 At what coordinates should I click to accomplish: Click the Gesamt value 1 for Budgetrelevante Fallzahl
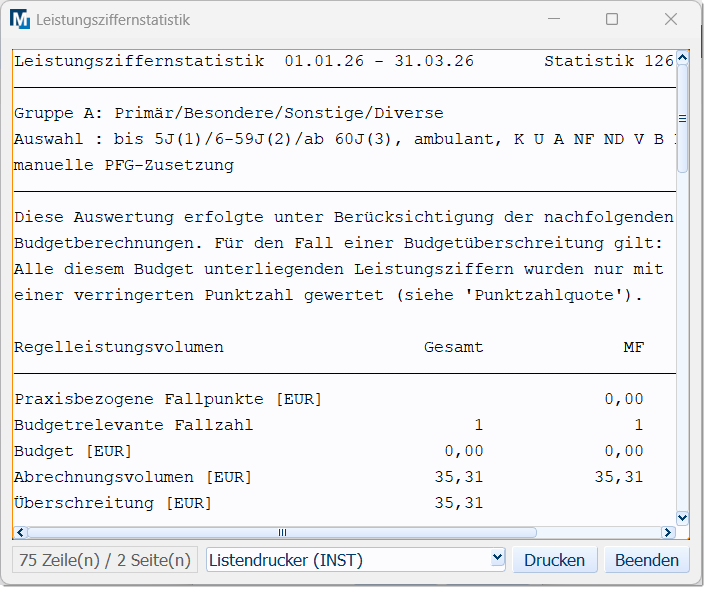(480, 426)
